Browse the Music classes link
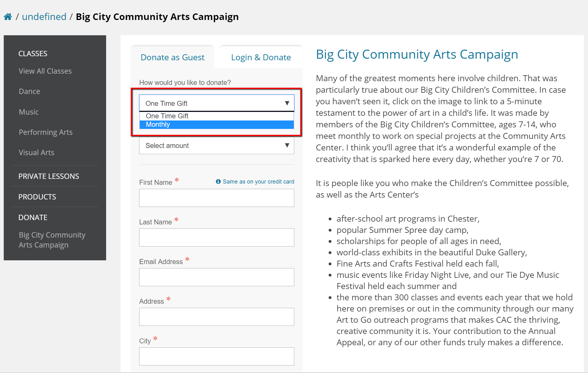The width and height of the screenshot is (588, 373). [29, 112]
